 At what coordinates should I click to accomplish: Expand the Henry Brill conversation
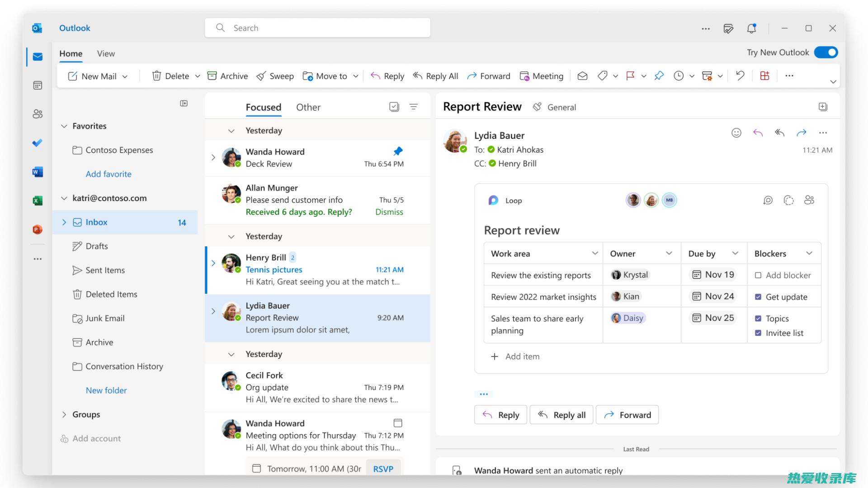(x=213, y=263)
